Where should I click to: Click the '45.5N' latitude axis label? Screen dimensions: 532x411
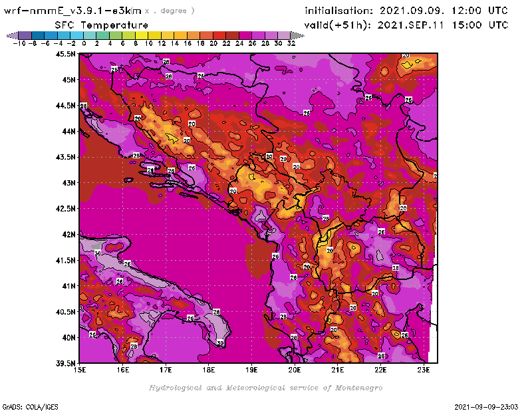coord(65,54)
